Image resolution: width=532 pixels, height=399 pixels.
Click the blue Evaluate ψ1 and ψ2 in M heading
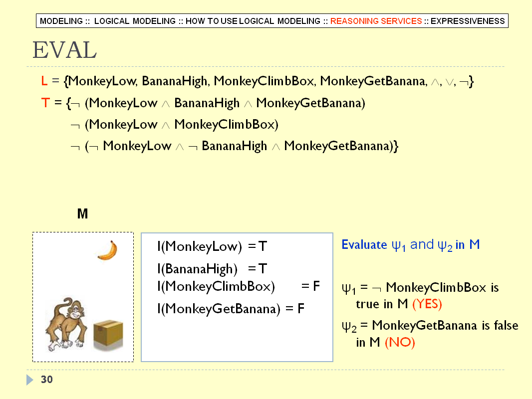(411, 245)
